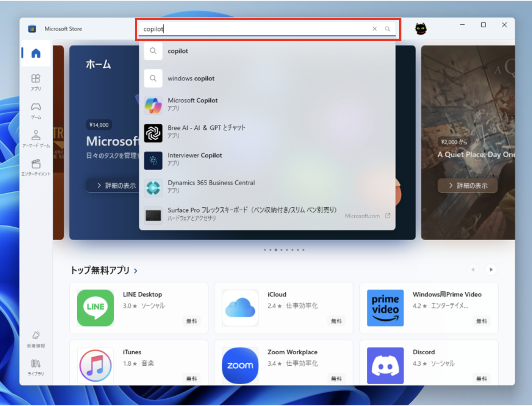Open the エンターテイメント sidebar section
The image size is (532, 406).
coord(36,167)
